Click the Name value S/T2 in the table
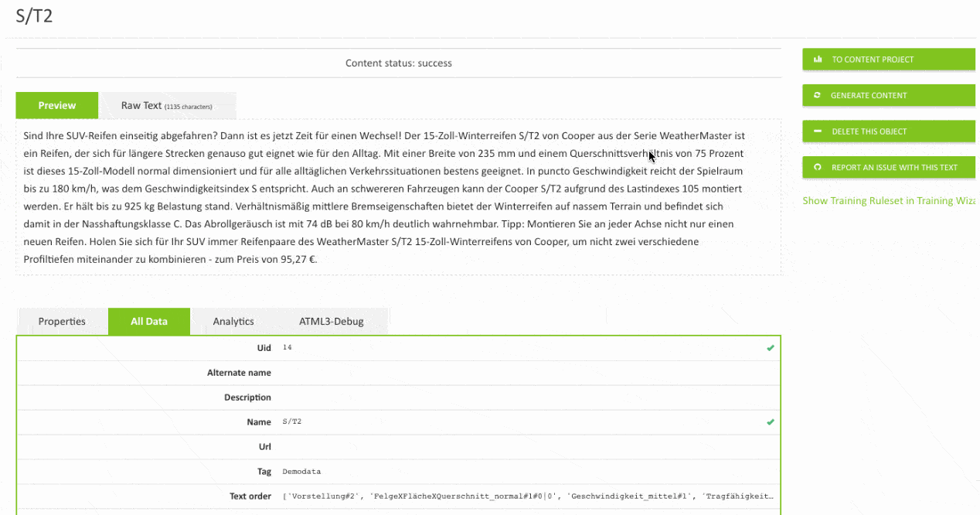Image resolution: width=980 pixels, height=515 pixels. pyautogui.click(x=293, y=422)
